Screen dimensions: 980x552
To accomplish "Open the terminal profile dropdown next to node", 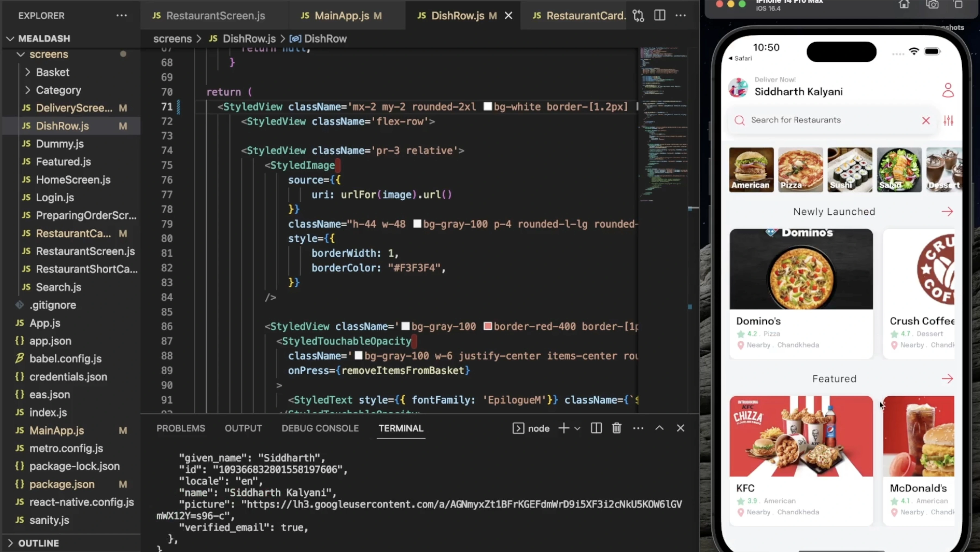I will pyautogui.click(x=578, y=428).
